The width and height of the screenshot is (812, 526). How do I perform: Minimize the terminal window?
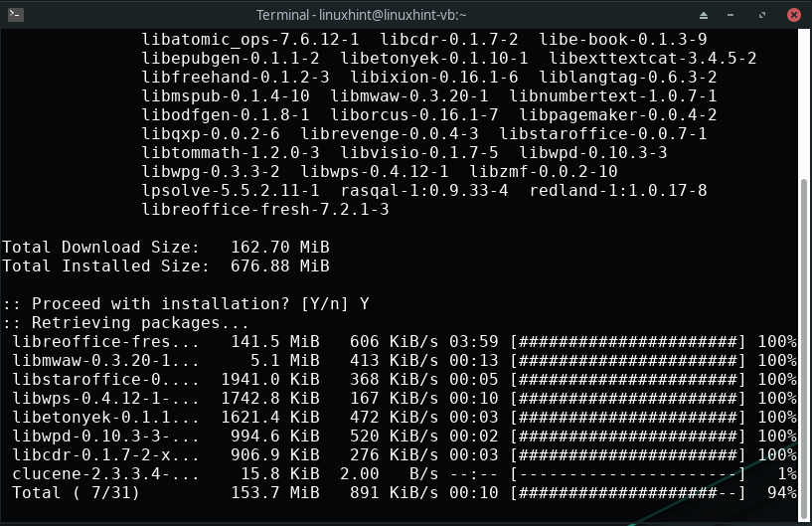pos(731,15)
